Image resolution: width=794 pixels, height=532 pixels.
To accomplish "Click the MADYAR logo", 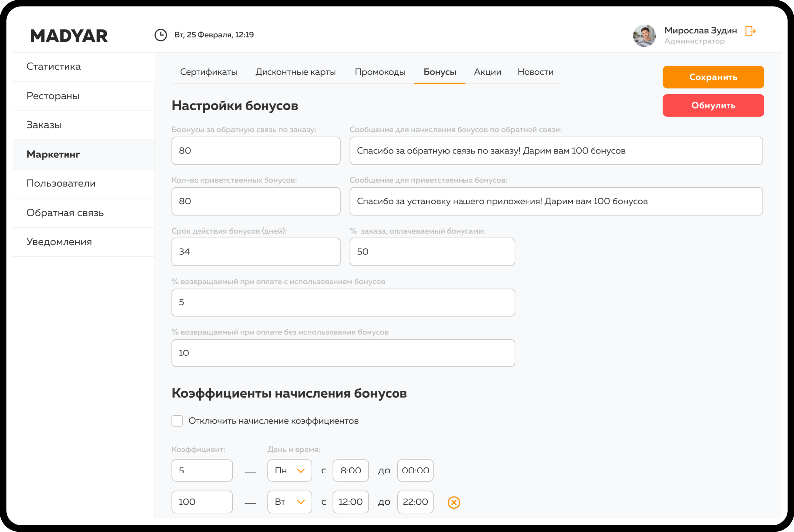I will [69, 36].
